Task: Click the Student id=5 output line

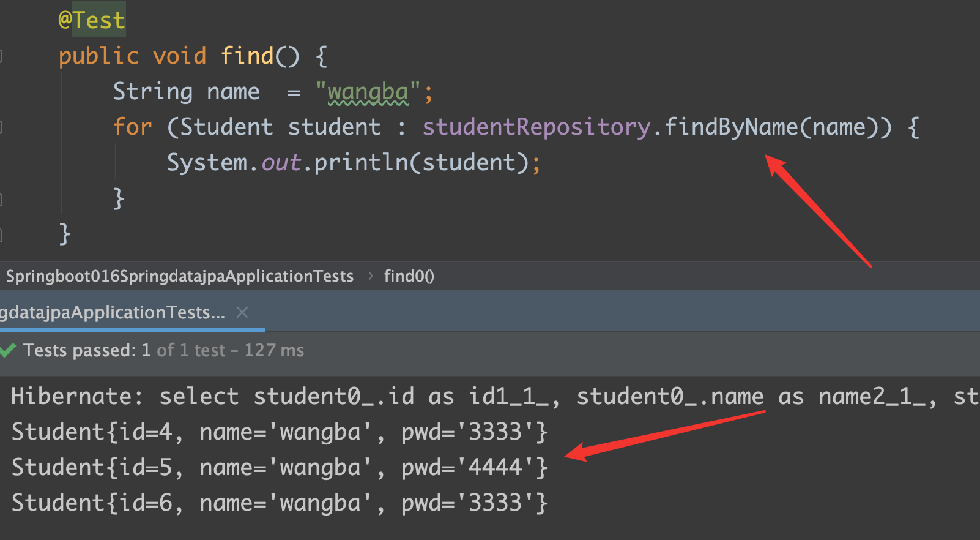Action: coord(279,468)
